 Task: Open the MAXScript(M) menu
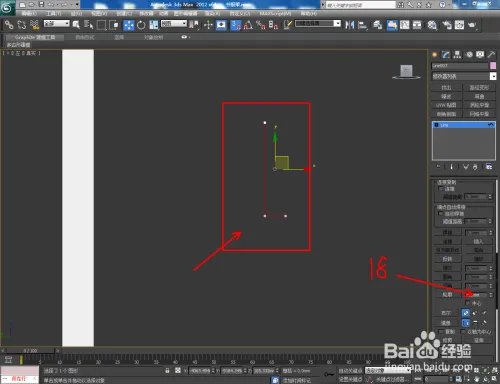click(275, 13)
